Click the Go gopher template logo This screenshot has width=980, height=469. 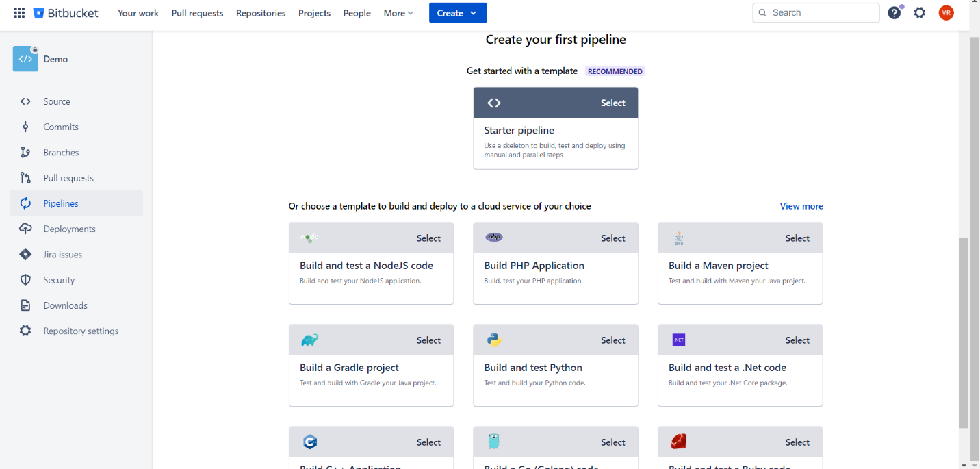pyautogui.click(x=494, y=442)
